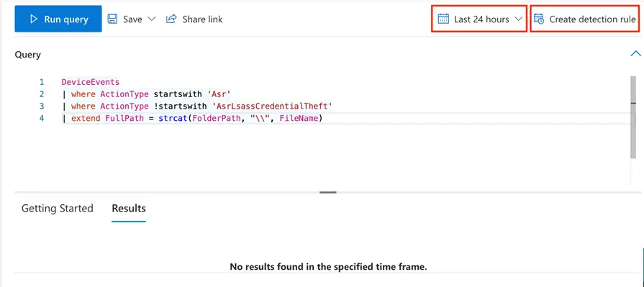Click line number 2 in the editor gutter
The height and width of the screenshot is (287, 644).
pos(42,94)
